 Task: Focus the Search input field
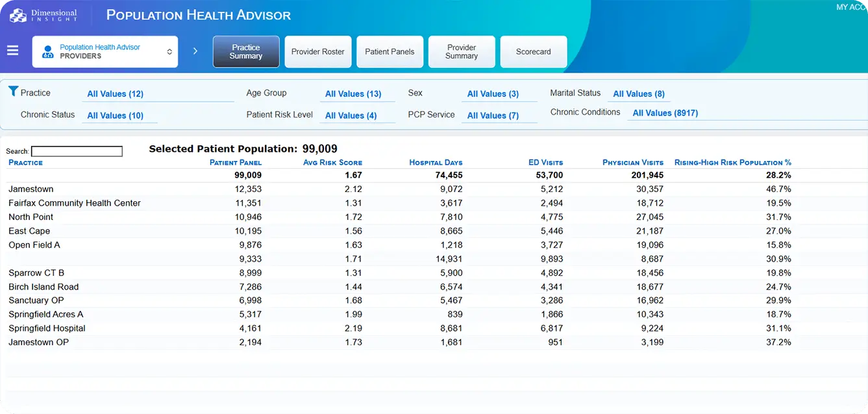click(x=77, y=151)
